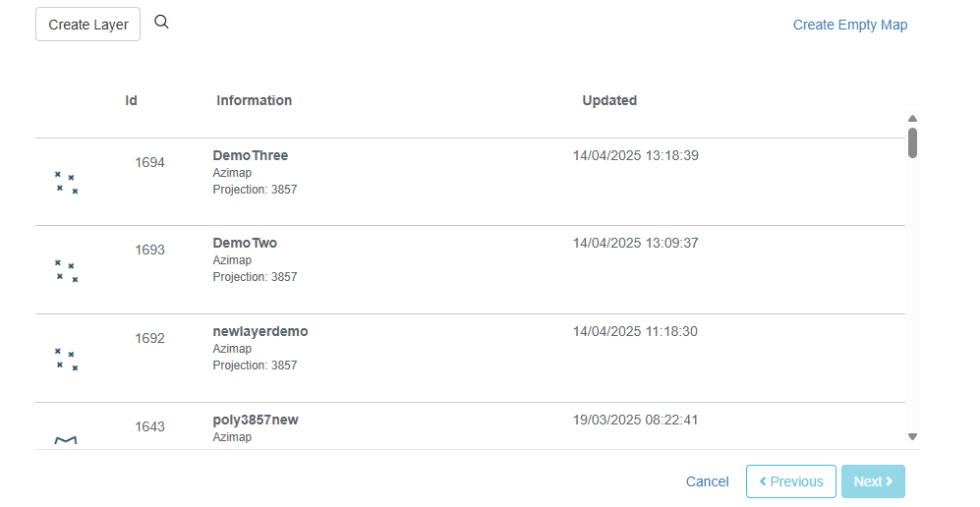Proceed with the Next button
The image size is (980, 507).
(873, 481)
